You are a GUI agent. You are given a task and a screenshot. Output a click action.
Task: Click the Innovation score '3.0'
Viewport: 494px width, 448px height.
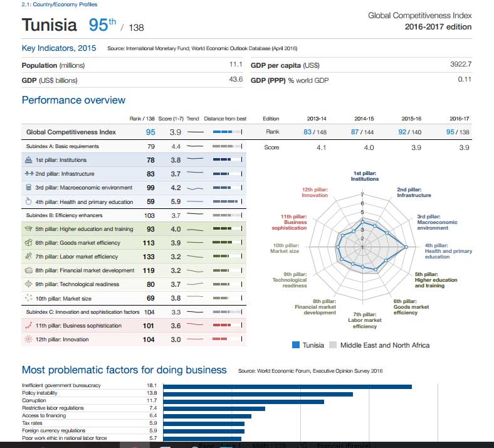[x=176, y=339]
